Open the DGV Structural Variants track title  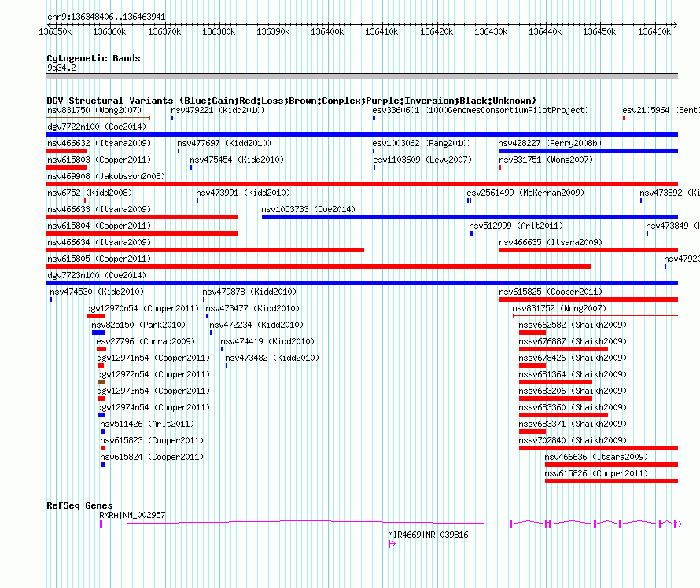click(x=291, y=101)
